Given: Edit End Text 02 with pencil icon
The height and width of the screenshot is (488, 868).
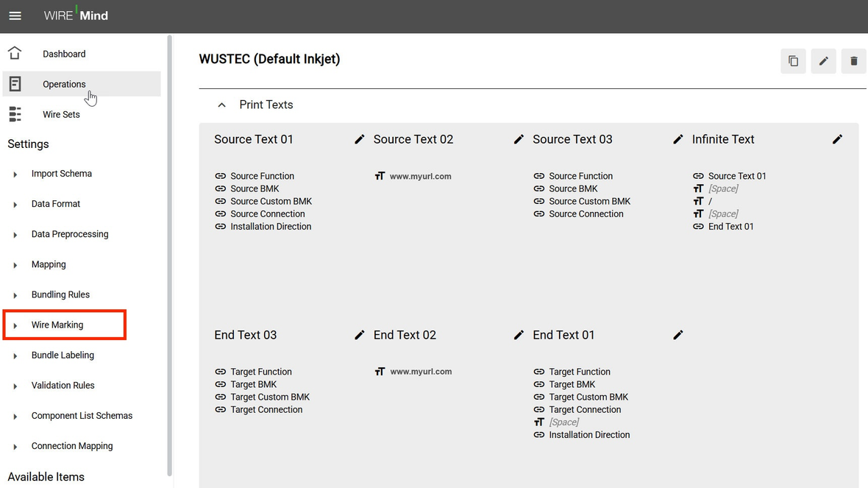Looking at the screenshot, I should pos(519,335).
